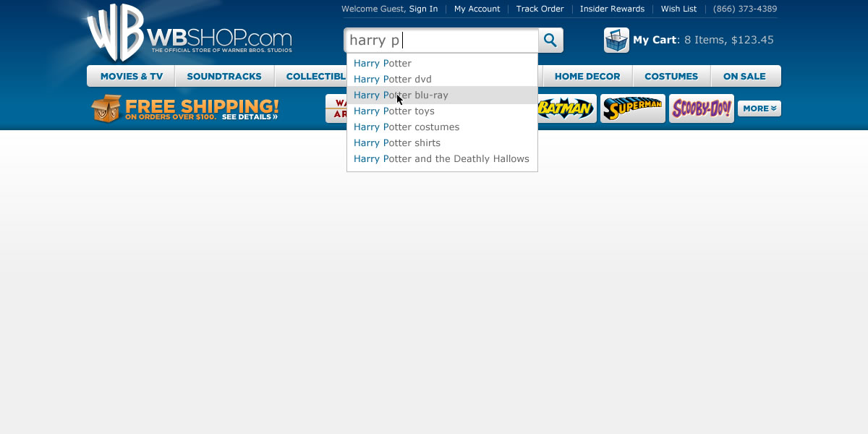Open the Track Order link
The width and height of the screenshot is (868, 434).
pyautogui.click(x=540, y=9)
